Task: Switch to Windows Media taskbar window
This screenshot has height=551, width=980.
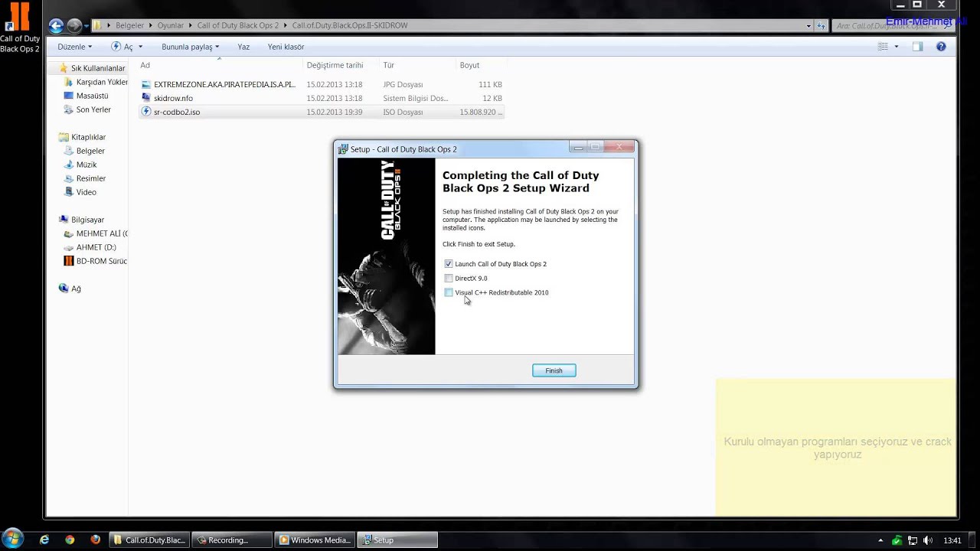Action: coord(314,540)
